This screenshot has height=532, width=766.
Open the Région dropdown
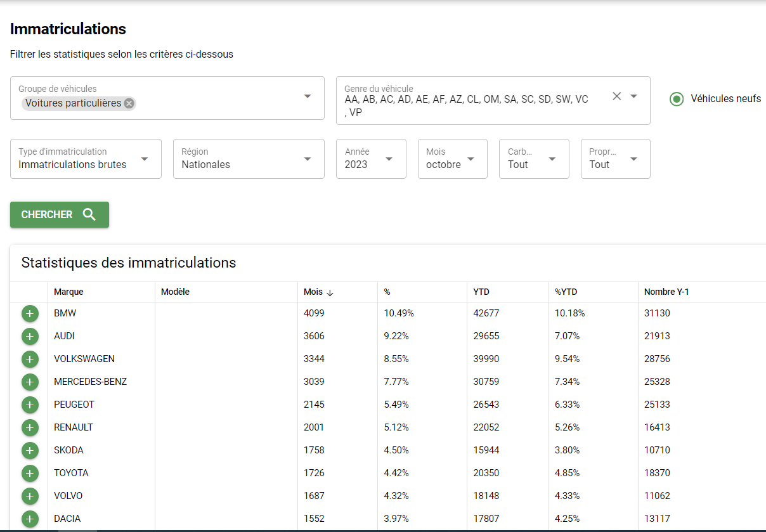coord(249,159)
